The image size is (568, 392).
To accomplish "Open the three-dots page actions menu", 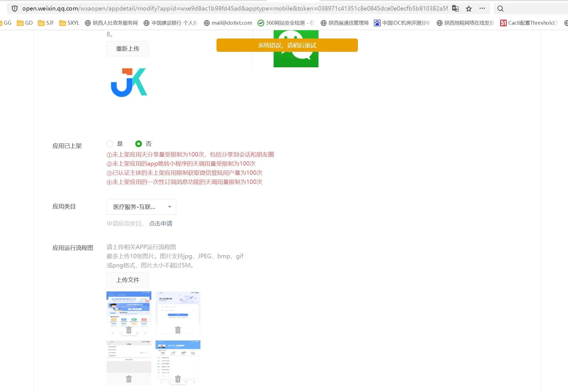I will (482, 9).
